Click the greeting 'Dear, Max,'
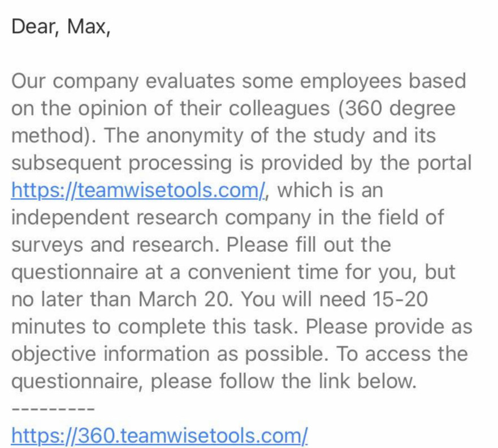Viewport: 498px width, 448px height. click(x=61, y=27)
